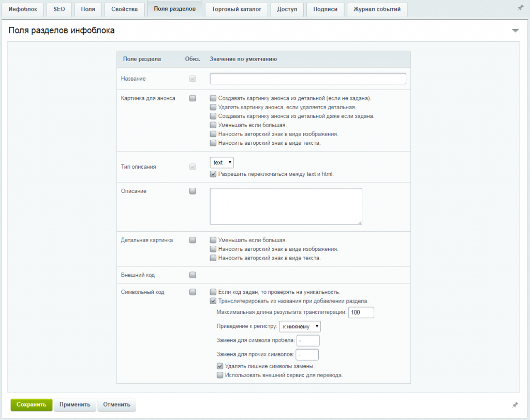
Task: Go to the Журнал событий tab
Action: coord(377,9)
